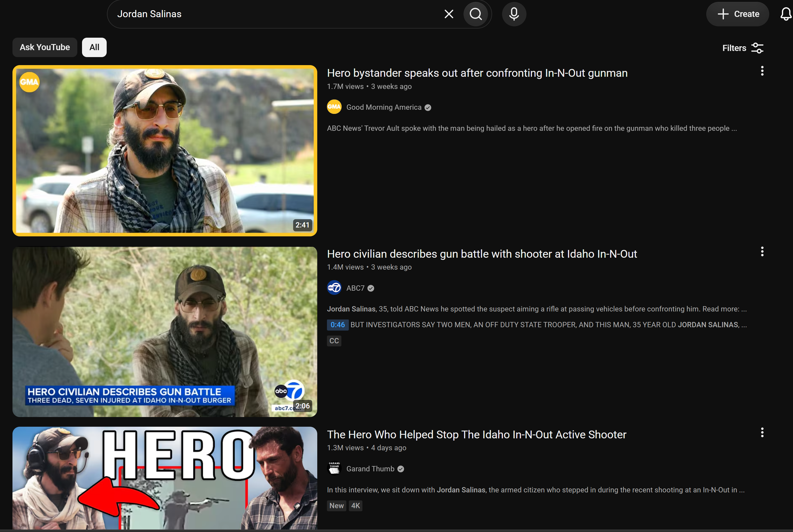Visit the ABC7 channel name
This screenshot has height=532, width=793.
(355, 288)
